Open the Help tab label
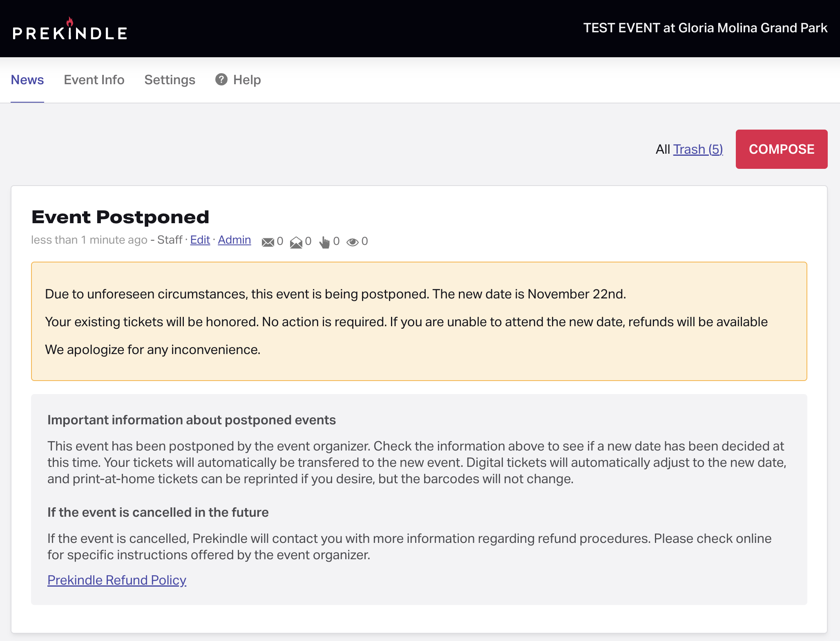The height and width of the screenshot is (641, 840). pos(247,80)
